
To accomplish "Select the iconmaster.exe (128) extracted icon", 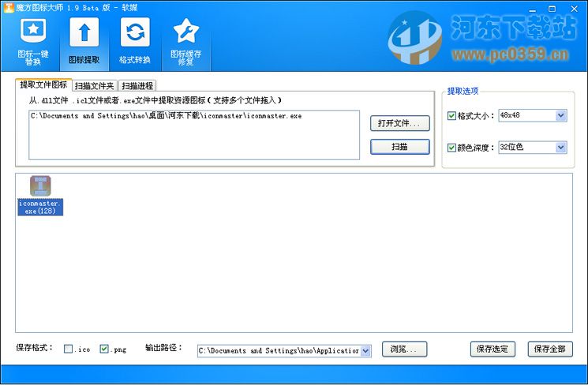I will pos(40,196).
